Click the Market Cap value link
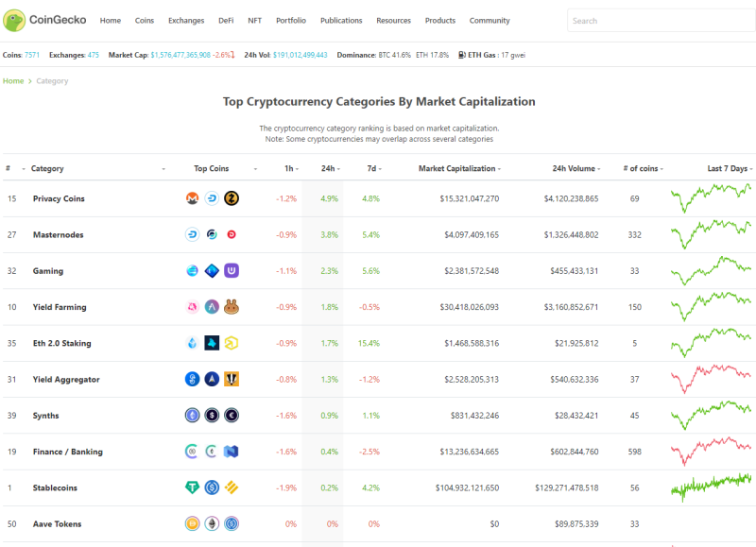 coord(180,55)
